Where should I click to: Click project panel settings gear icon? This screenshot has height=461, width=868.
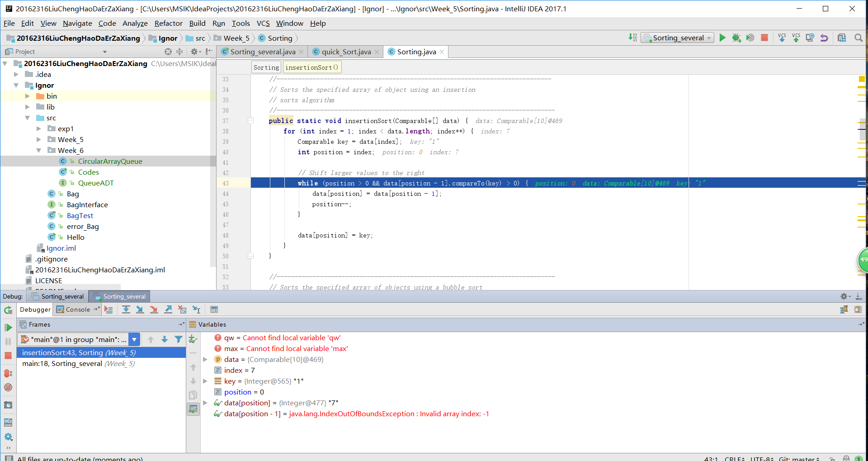(x=194, y=52)
